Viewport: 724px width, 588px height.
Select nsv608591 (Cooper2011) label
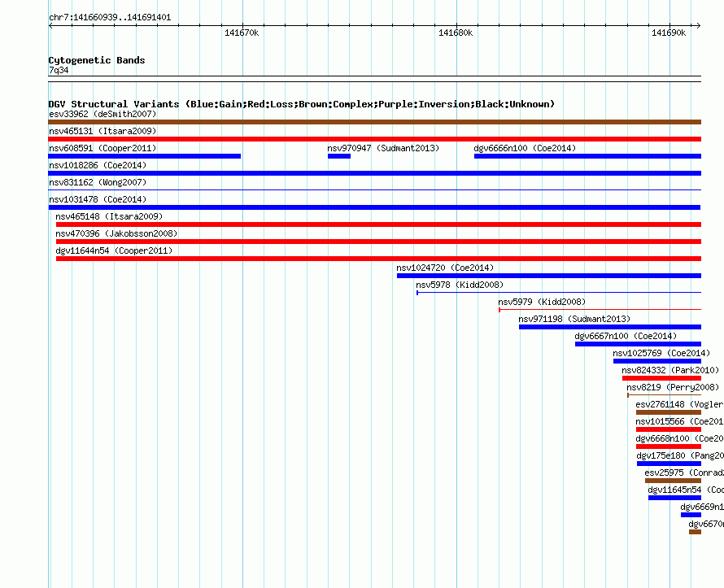(x=102, y=148)
